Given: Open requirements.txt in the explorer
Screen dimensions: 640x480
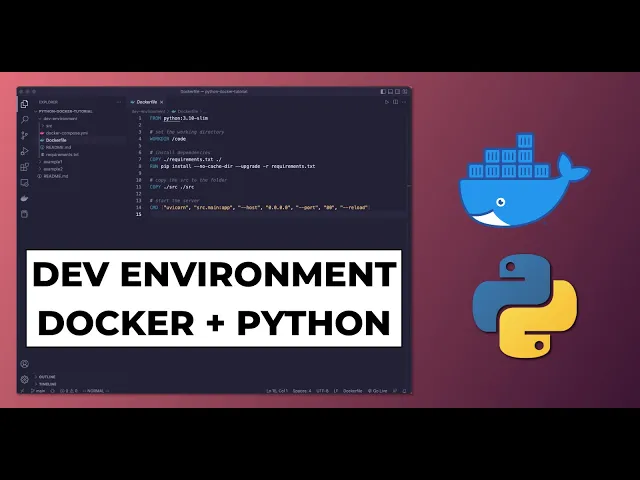Looking at the screenshot, I should 62,155.
